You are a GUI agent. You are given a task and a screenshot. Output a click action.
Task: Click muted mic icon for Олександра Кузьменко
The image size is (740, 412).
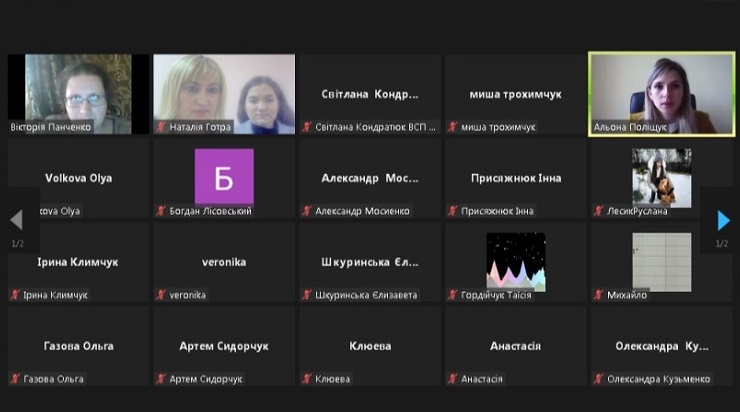598,379
